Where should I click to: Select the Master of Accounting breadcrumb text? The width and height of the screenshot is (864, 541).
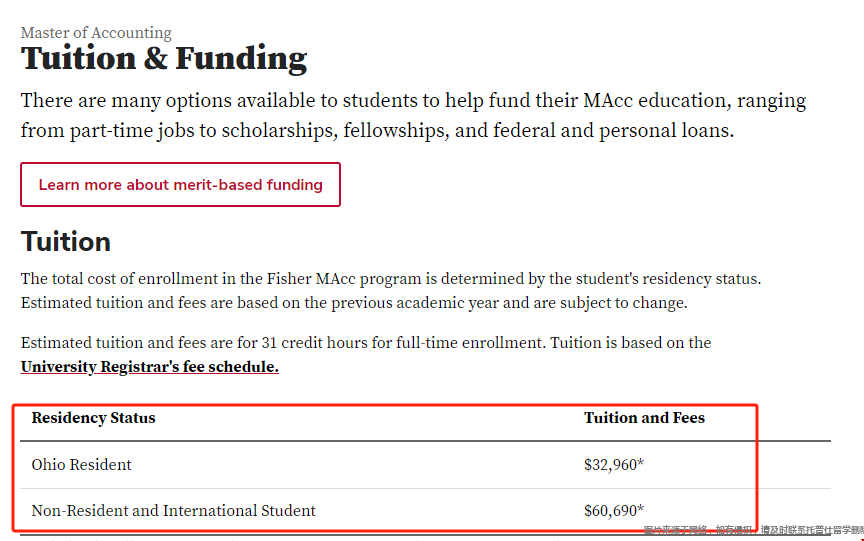coord(96,33)
